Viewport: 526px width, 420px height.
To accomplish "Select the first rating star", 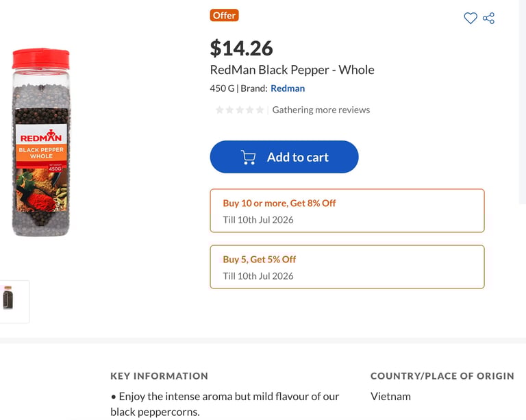I will point(220,110).
